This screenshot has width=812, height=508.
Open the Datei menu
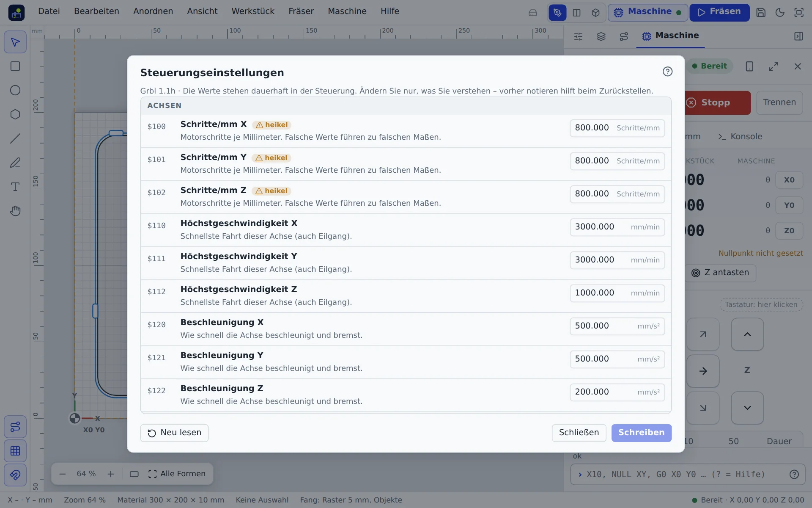pos(49,11)
